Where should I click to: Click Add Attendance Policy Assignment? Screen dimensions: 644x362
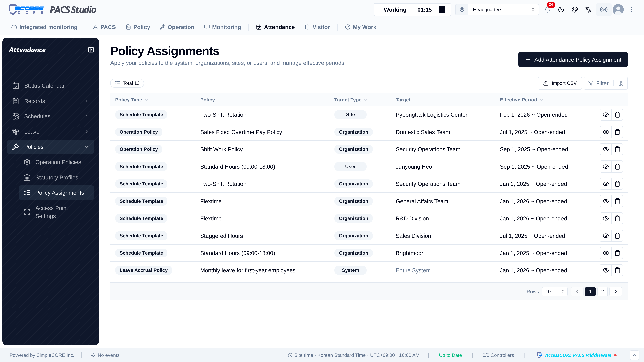coord(573,60)
